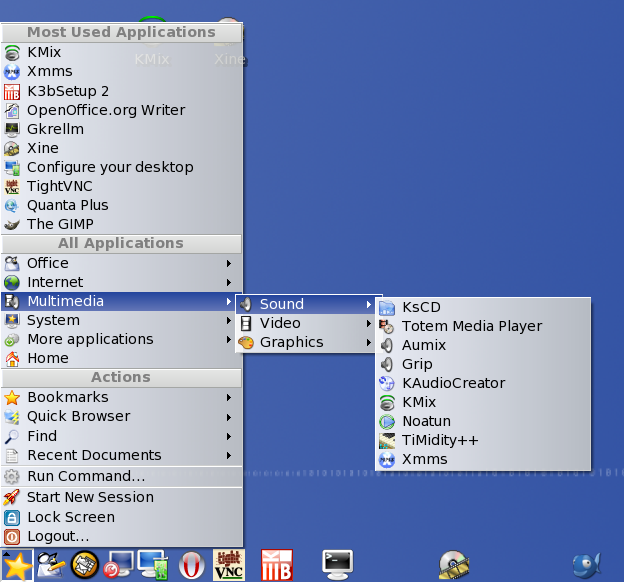Start K3bSetup 2 from the menu

coord(121,91)
